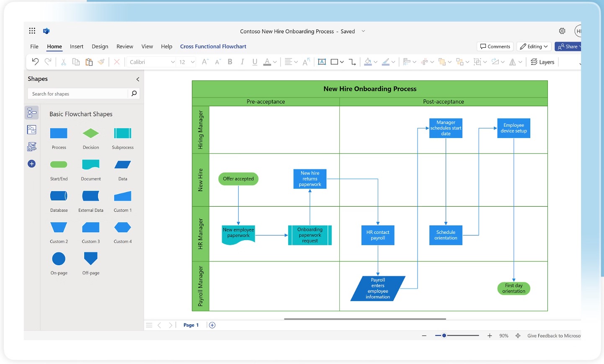
Task: Select the rectangle shape tool
Action: 334,62
